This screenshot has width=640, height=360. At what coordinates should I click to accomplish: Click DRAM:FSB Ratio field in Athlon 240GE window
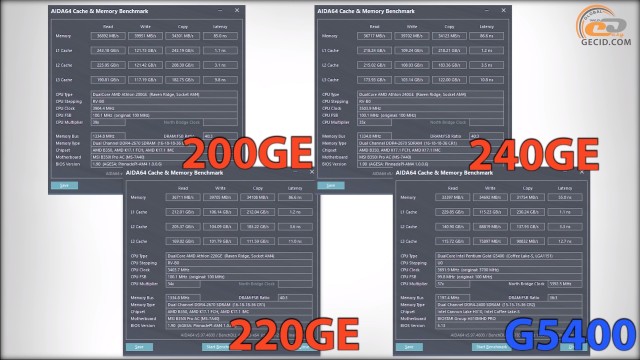(x=487, y=136)
